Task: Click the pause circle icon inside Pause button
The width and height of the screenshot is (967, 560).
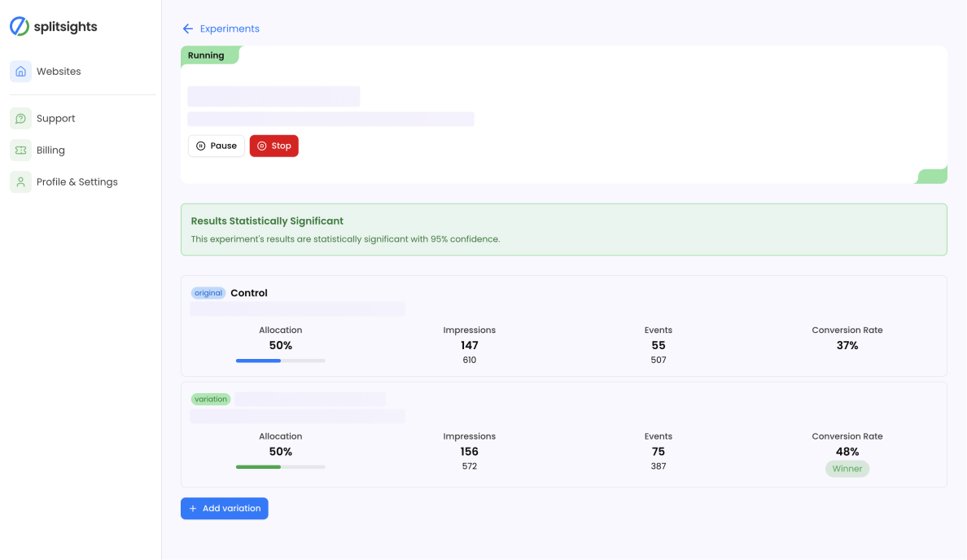Action: [x=201, y=146]
